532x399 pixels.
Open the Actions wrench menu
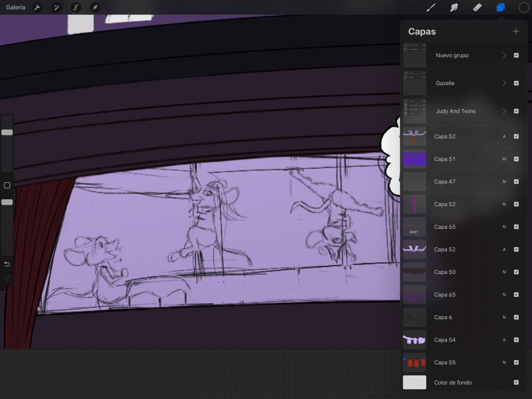[x=38, y=7]
